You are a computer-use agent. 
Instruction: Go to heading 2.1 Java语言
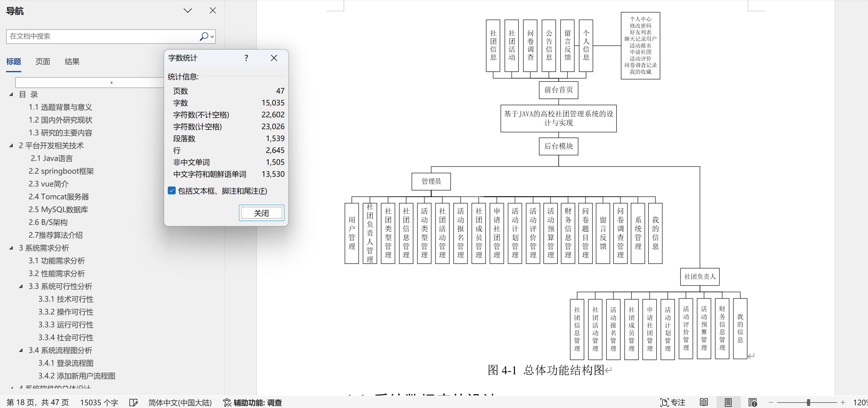coord(51,158)
